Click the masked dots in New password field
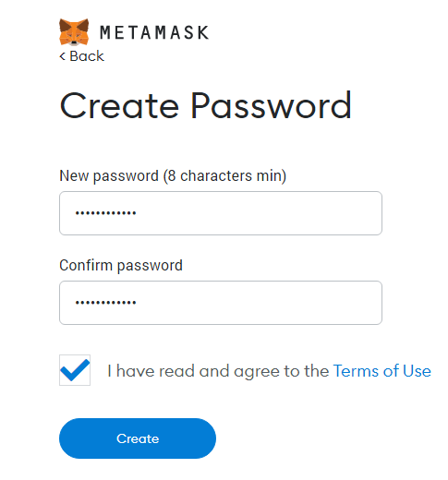Screen dimensions: 448x480 (105, 213)
